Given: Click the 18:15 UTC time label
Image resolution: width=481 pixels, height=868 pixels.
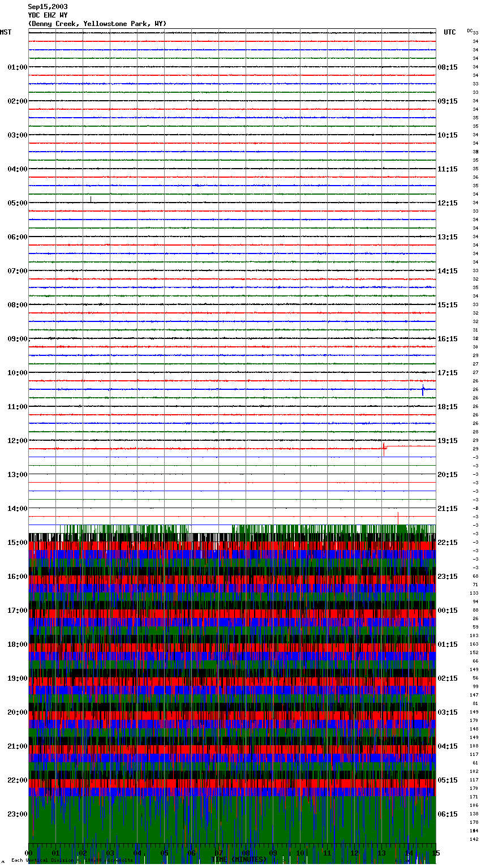Looking at the screenshot, I should point(448,407).
